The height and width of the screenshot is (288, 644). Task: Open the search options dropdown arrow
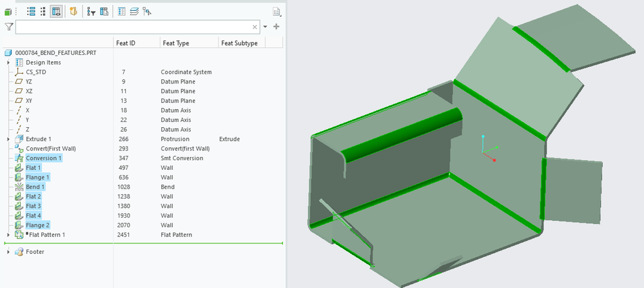tap(266, 26)
